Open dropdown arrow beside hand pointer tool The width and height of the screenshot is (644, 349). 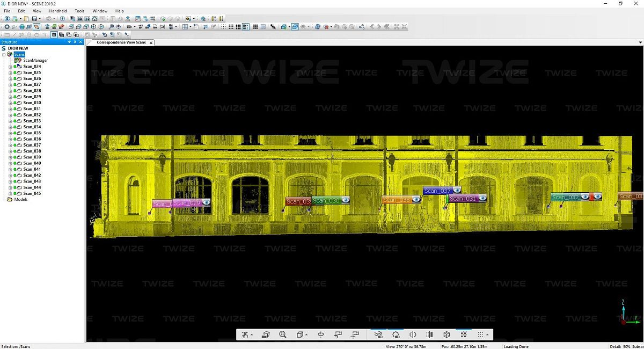click(252, 336)
